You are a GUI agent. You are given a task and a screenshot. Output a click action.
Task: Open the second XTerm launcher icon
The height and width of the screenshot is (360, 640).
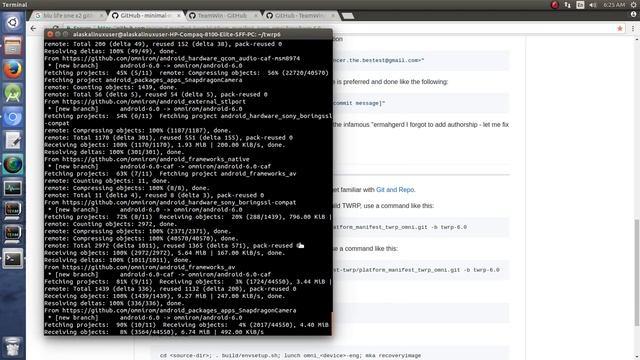(13, 235)
